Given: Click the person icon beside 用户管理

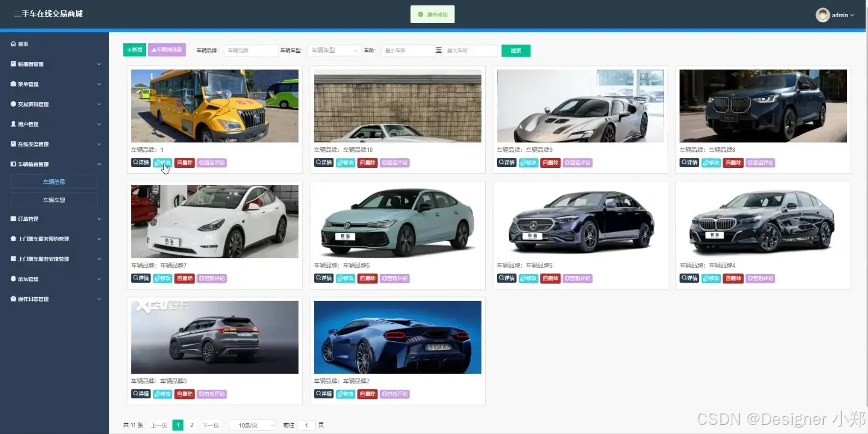Looking at the screenshot, I should [x=13, y=124].
